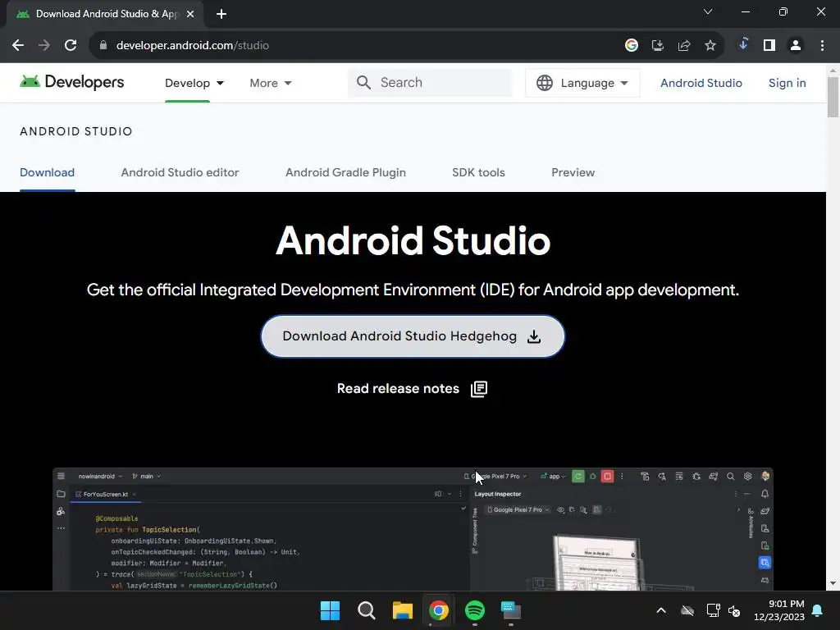Viewport: 840px width, 630px height.
Task: Select the Download Android Studio browser tab
Action: (x=105, y=15)
